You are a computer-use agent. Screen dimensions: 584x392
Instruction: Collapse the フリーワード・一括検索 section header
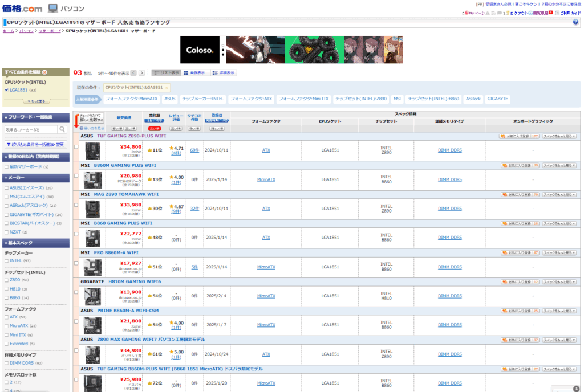(x=36, y=117)
